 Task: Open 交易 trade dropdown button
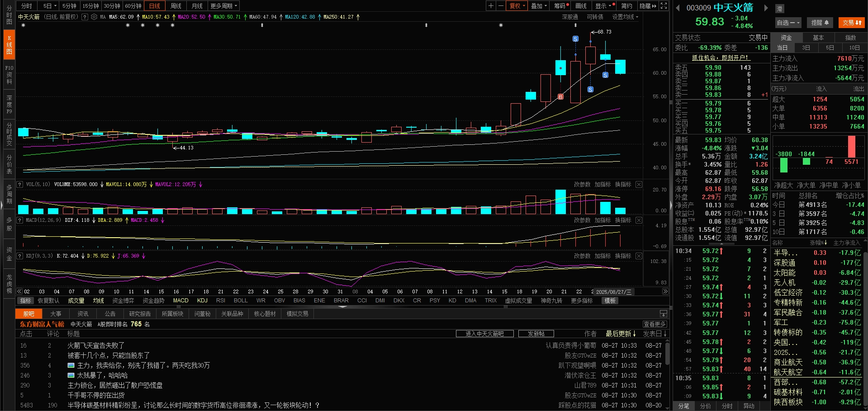tap(852, 22)
